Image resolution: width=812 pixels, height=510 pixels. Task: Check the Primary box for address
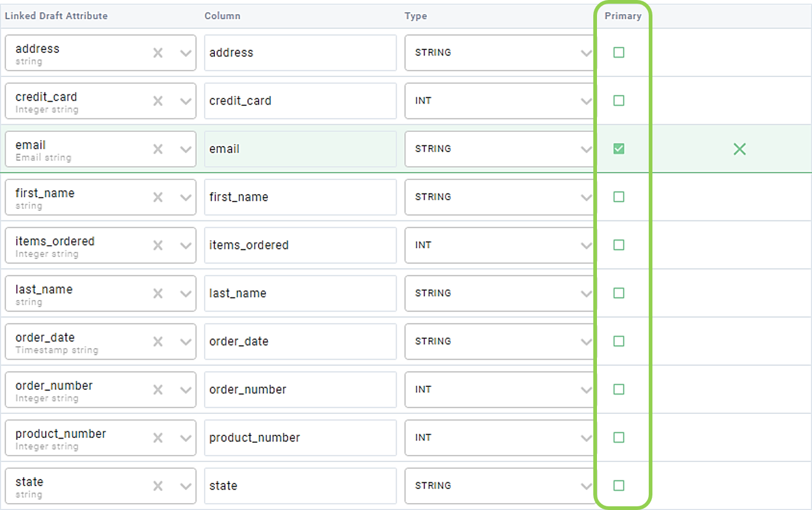coord(619,52)
